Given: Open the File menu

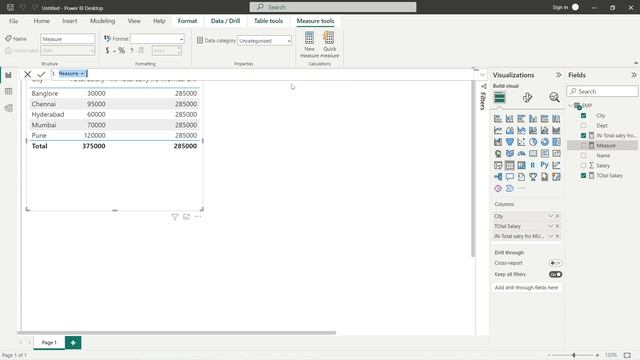Looking at the screenshot, I should 13,21.
